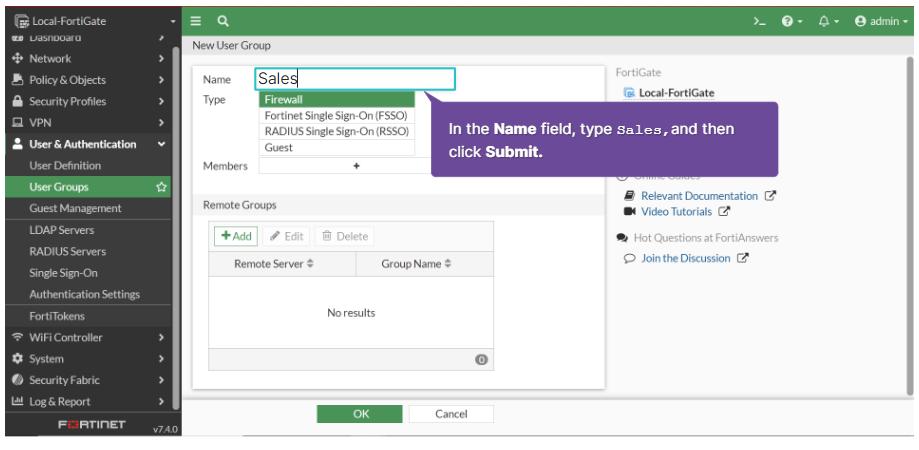Click Add in Remote Groups
The height and width of the screenshot is (450, 919).
point(236,236)
